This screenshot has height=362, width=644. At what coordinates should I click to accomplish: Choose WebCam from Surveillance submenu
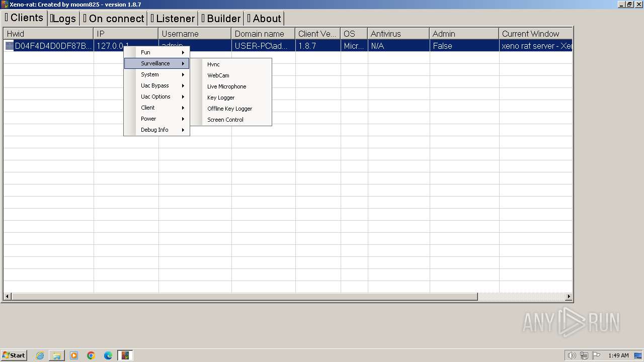coord(231,75)
